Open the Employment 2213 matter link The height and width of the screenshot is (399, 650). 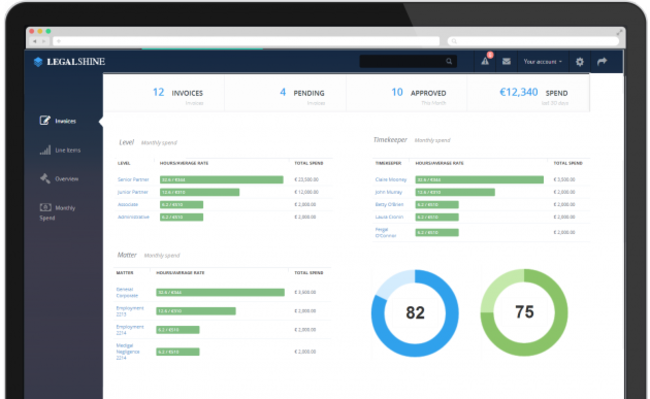(130, 311)
